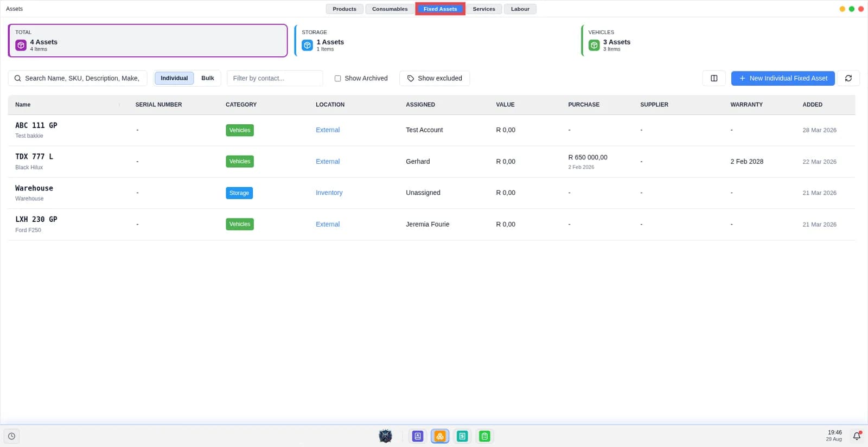Screen dimensions: 868x447
Task: Click the ADDED column header
Action: tap(812, 105)
